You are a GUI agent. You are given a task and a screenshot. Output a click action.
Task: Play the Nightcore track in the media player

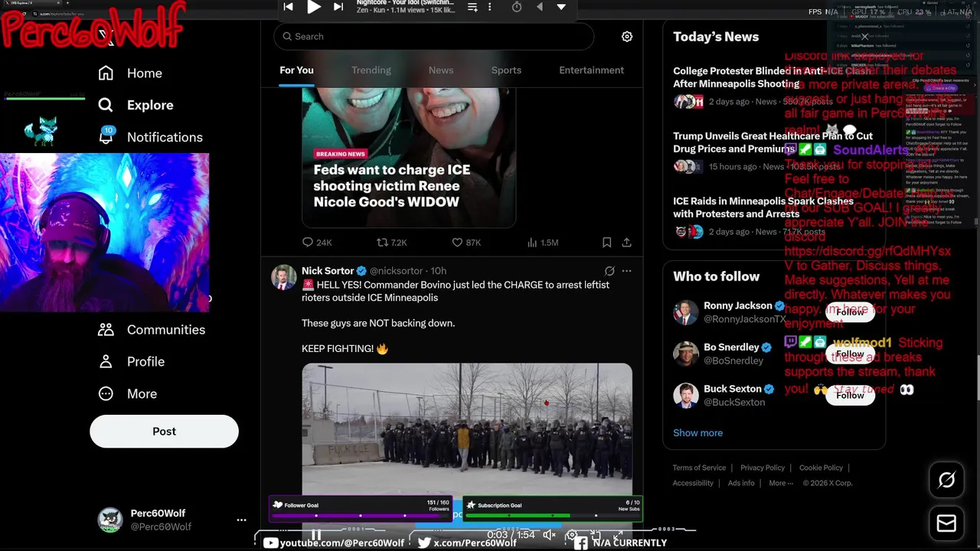(x=313, y=7)
